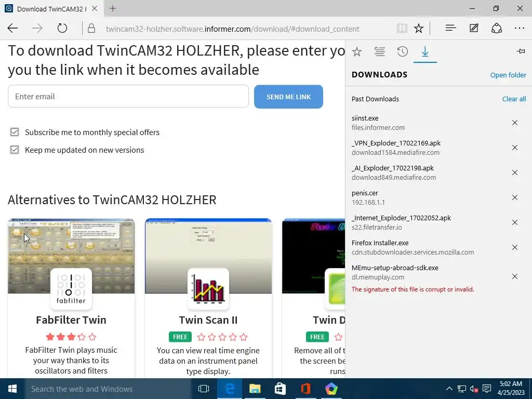Open the downloads folder link
Viewport: 532px width, 399px height.
click(x=508, y=75)
